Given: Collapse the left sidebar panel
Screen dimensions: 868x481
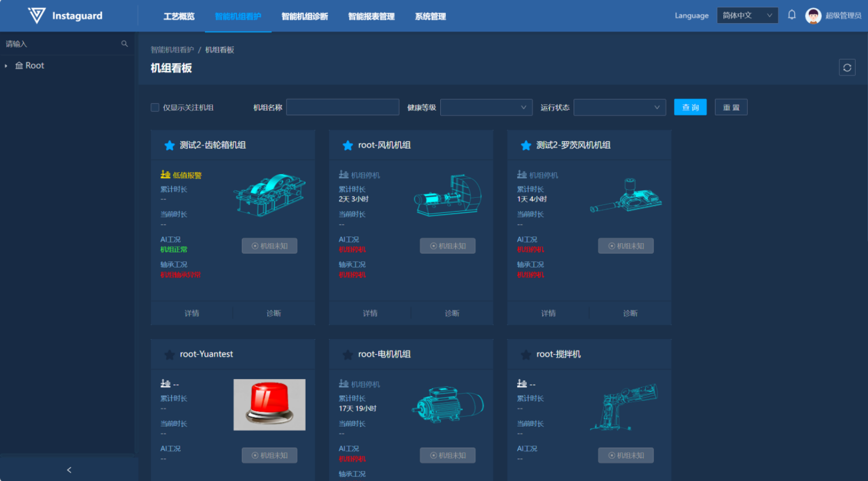Looking at the screenshot, I should pos(69,470).
